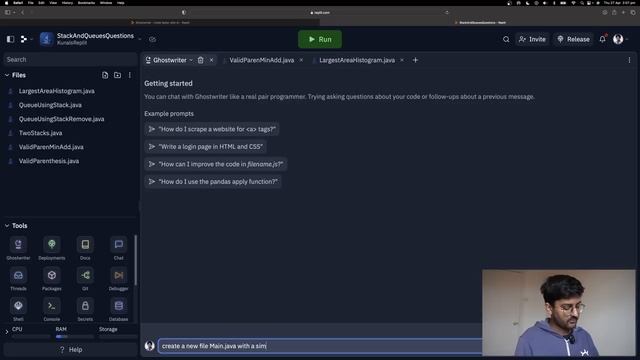This screenshot has width=640, height=360.
Task: Switch to the Ghostwriter tab
Action: tap(169, 60)
